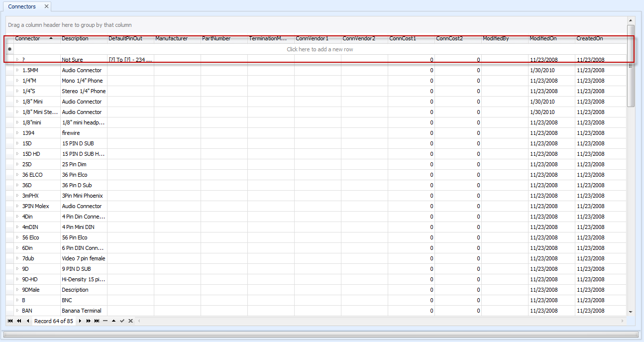Image resolution: width=644 pixels, height=342 pixels.
Task: Expand the 1.5MM connector row
Action: [17, 70]
